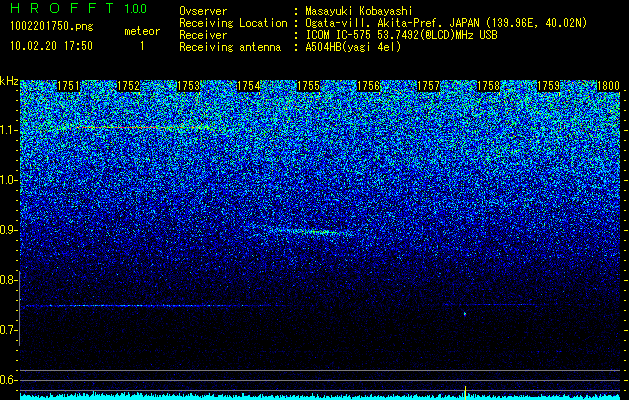Click the Receiving Location label
Image resolution: width=629 pixels, height=400 pixels.
233,23
